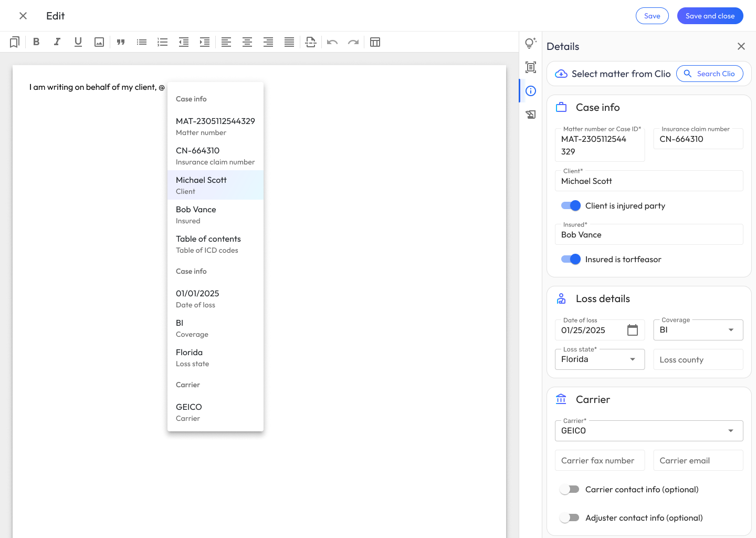Screen dimensions: 756x538
Task: Click the Carrier fax number field
Action: [600, 460]
